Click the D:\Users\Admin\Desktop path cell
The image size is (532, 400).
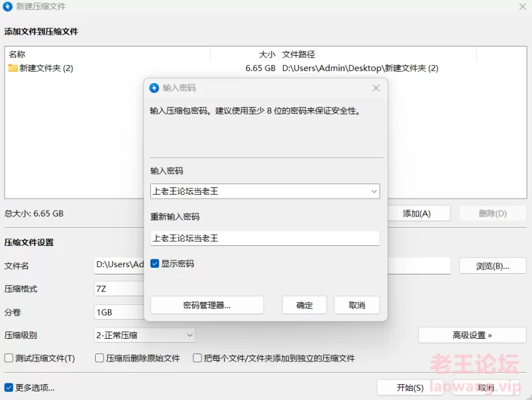tap(360, 68)
